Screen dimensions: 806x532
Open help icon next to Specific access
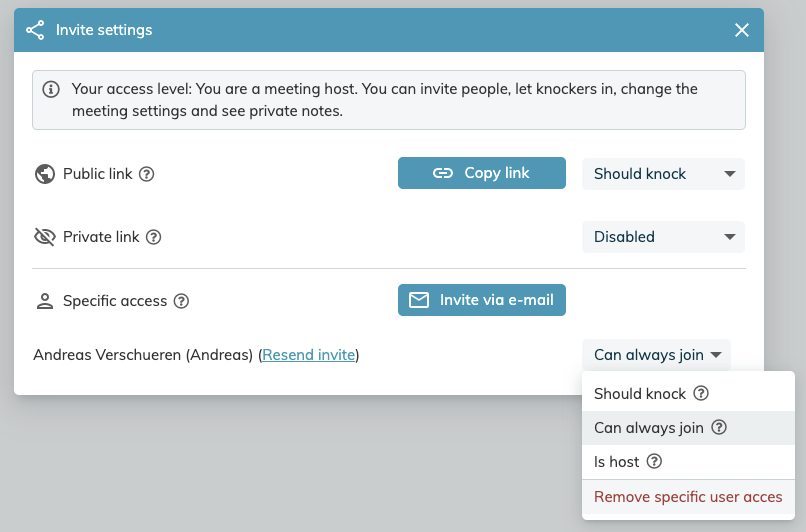tap(181, 301)
